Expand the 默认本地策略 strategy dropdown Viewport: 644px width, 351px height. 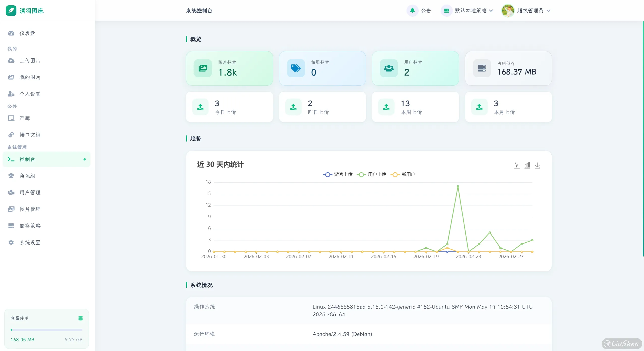471,11
